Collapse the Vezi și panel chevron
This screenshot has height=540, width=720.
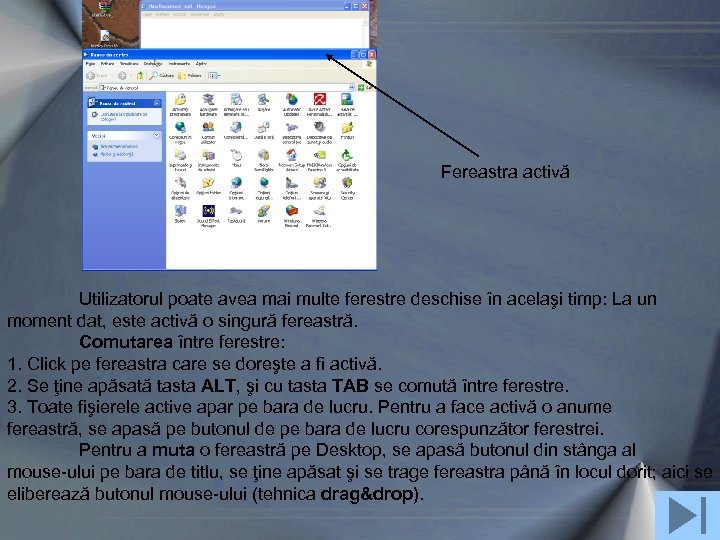pyautogui.click(x=157, y=135)
